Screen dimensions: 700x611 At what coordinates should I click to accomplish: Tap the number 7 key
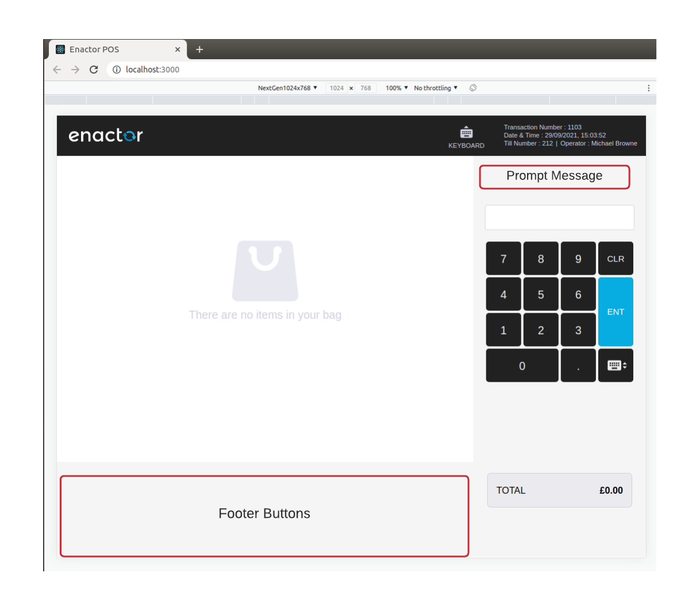(503, 259)
